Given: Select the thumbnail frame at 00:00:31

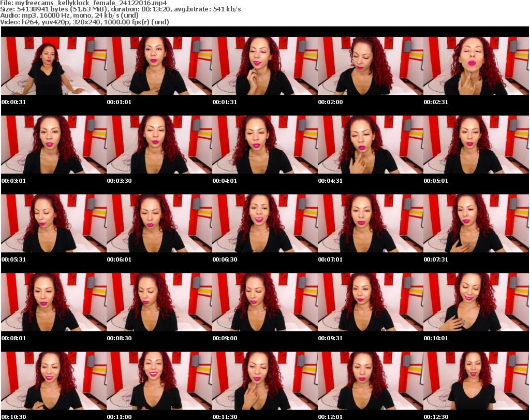Looking at the screenshot, I should (x=54, y=66).
